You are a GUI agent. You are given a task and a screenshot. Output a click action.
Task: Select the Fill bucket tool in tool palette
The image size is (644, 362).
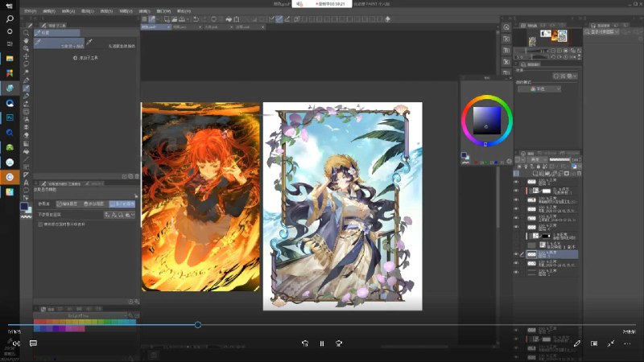tap(26, 151)
